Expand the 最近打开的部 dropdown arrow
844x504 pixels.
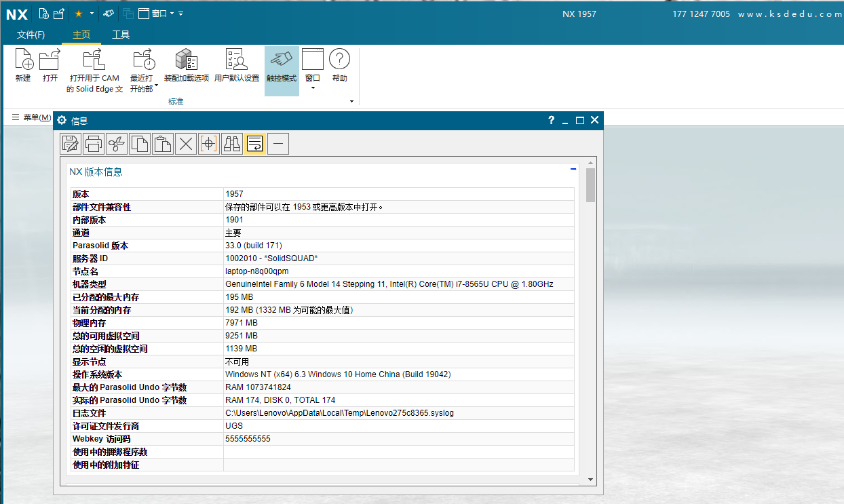point(157,86)
